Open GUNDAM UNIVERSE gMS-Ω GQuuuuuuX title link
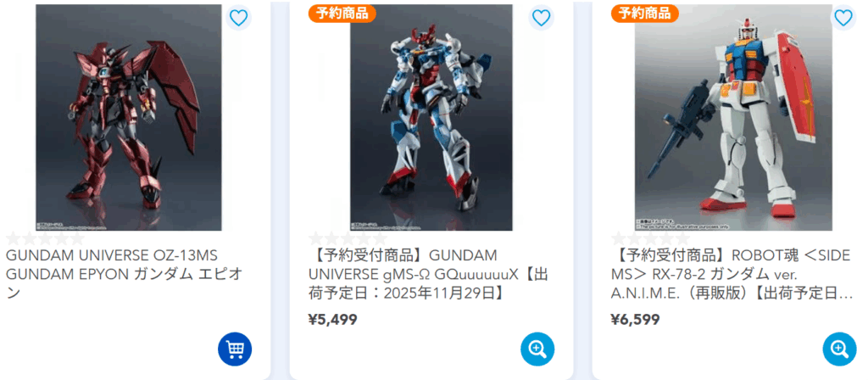Viewport: 868px width, 380px height. pos(428,274)
